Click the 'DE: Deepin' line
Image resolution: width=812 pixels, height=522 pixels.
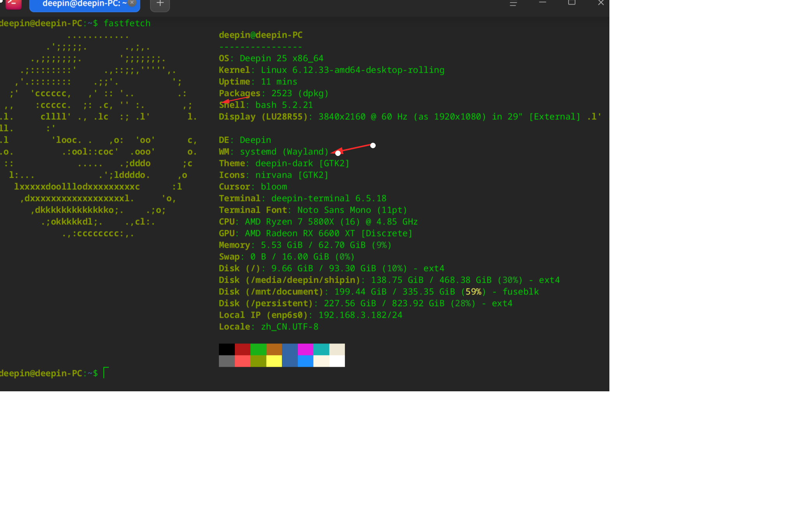245,140
